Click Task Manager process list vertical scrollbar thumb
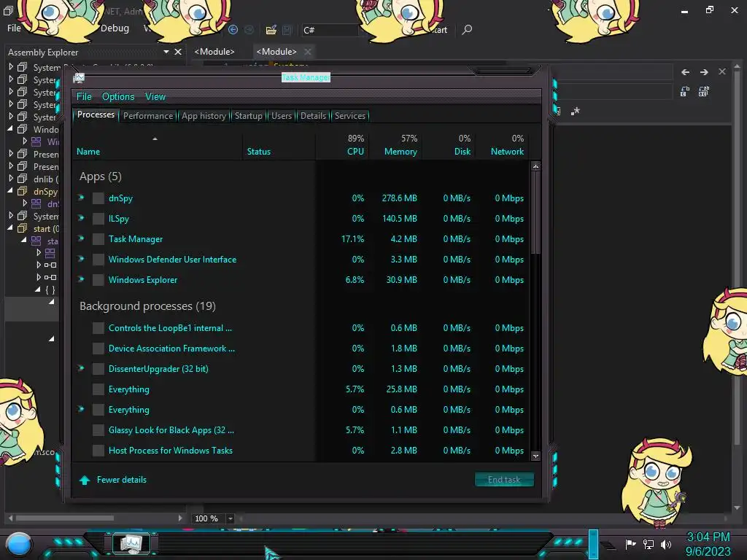747x560 pixels. point(535,213)
